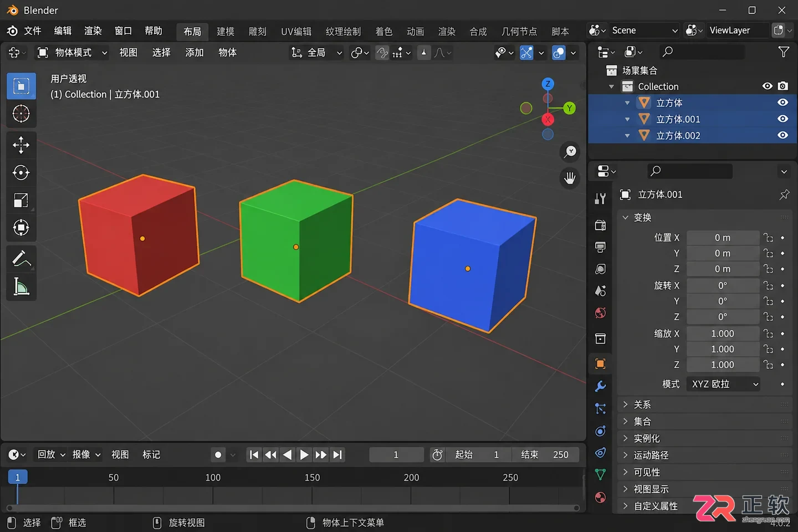The width and height of the screenshot is (798, 532).
Task: Open the 回放 timeline popover
Action: [51, 454]
